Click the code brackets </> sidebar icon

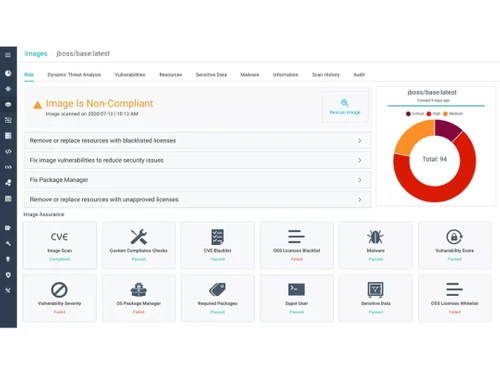click(x=8, y=151)
